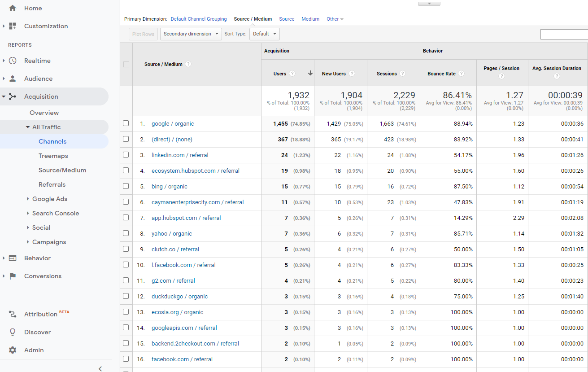Check the l.facebook.com / referral row checkbox

126,265
